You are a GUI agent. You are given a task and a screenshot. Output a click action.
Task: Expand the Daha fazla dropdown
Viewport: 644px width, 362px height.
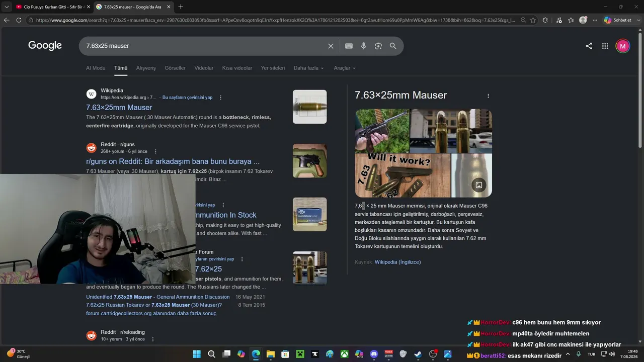click(309, 68)
